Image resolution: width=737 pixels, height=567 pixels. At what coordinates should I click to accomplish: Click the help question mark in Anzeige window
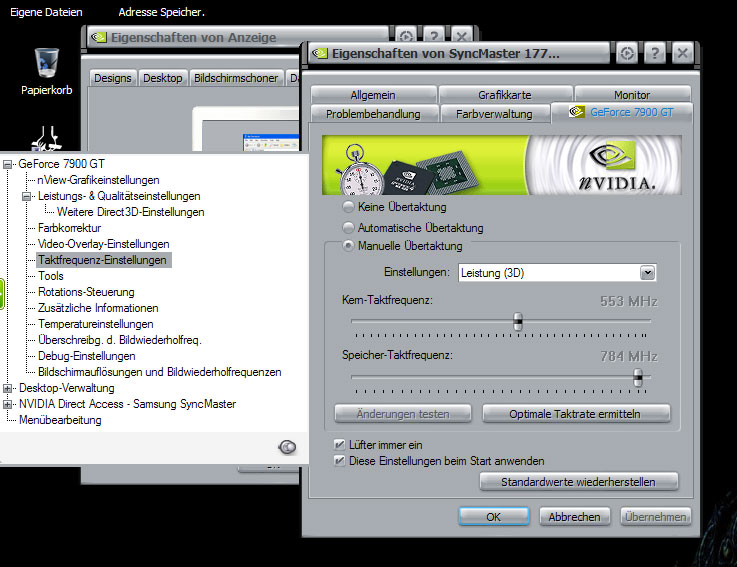click(434, 37)
